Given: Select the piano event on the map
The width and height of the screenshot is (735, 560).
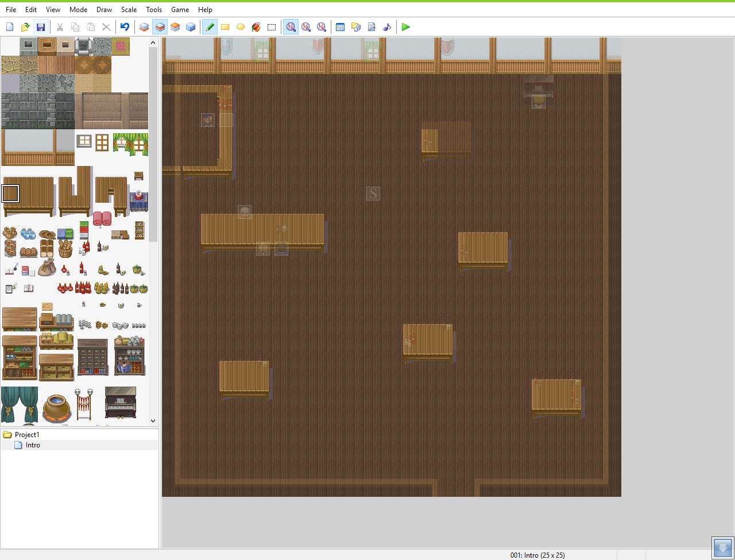Looking at the screenshot, I should click(x=539, y=102).
